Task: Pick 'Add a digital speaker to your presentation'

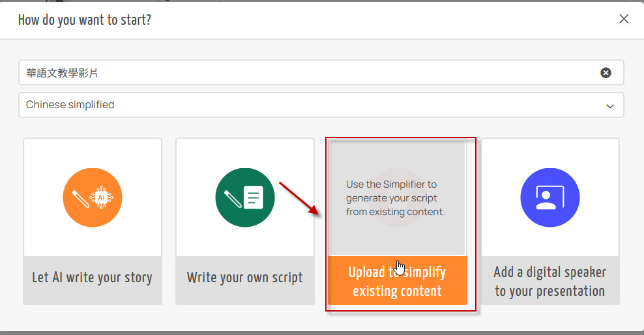Action: [x=550, y=281]
